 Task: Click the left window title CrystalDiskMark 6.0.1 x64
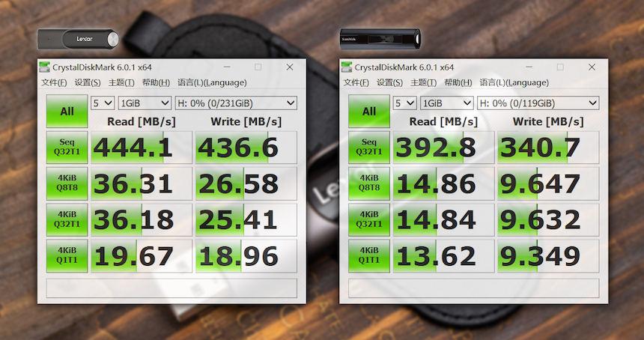pos(103,67)
